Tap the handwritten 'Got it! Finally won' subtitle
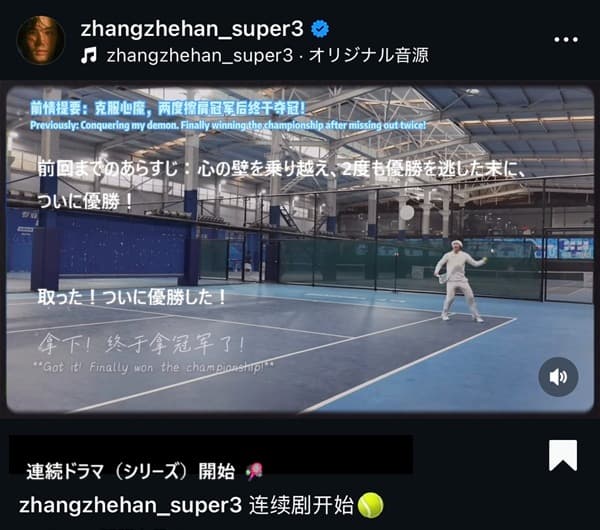 point(153,367)
